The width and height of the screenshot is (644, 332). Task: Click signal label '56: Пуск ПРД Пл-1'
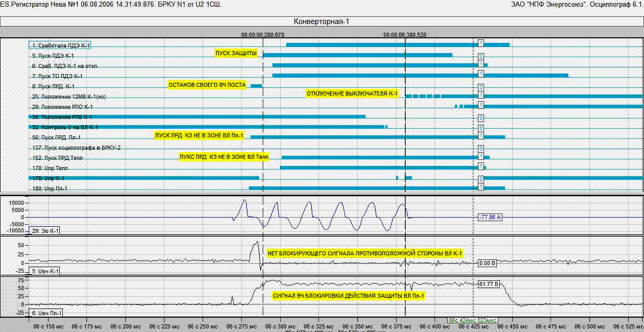tap(56, 137)
